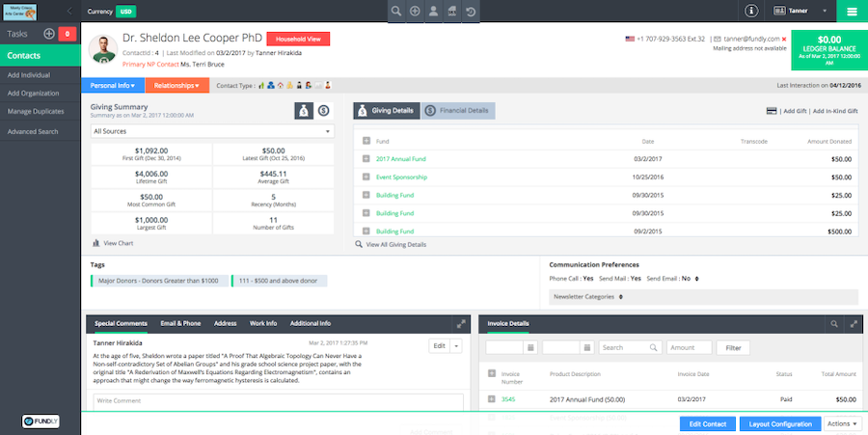Open the Edit comment dropdown arrow
The height and width of the screenshot is (435, 868).
[x=456, y=346]
